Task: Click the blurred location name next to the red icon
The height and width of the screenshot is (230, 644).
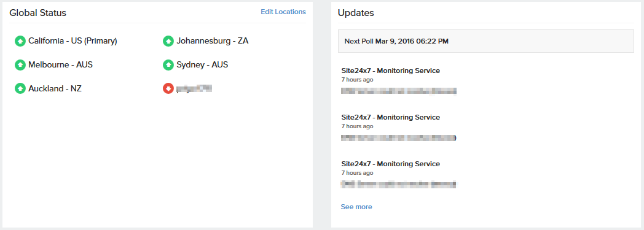Action: (x=194, y=88)
